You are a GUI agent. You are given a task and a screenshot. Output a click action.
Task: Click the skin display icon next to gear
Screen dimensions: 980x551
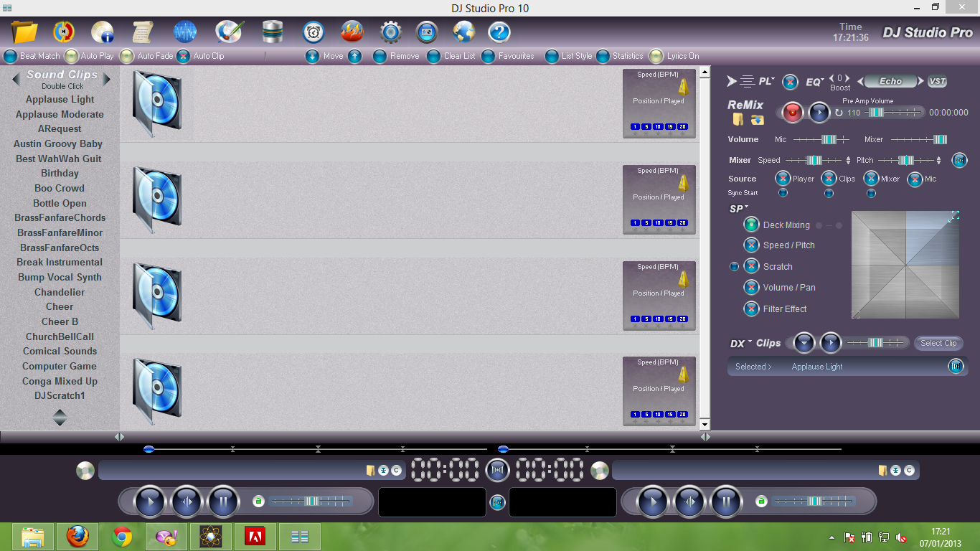tap(427, 32)
